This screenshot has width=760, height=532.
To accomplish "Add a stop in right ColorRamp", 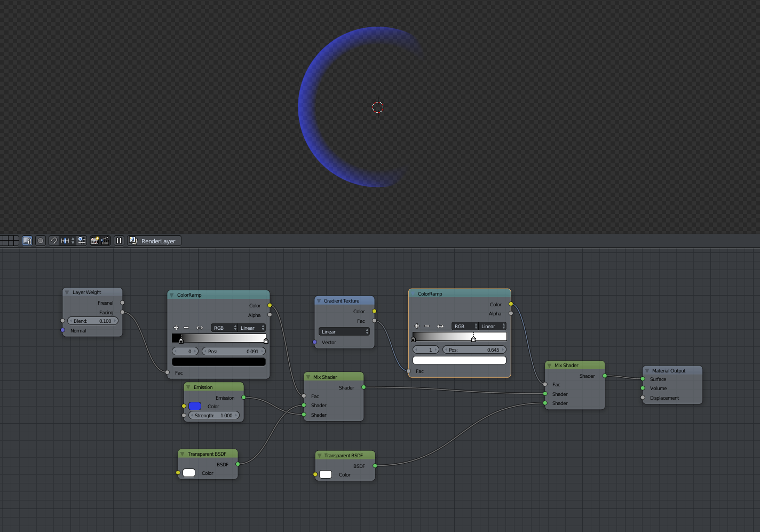I will tap(417, 326).
